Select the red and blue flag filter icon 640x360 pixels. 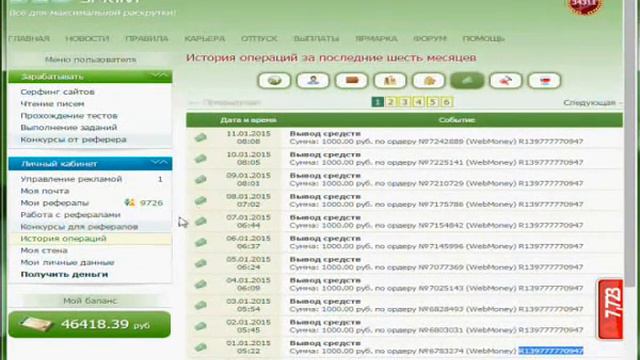[544, 80]
